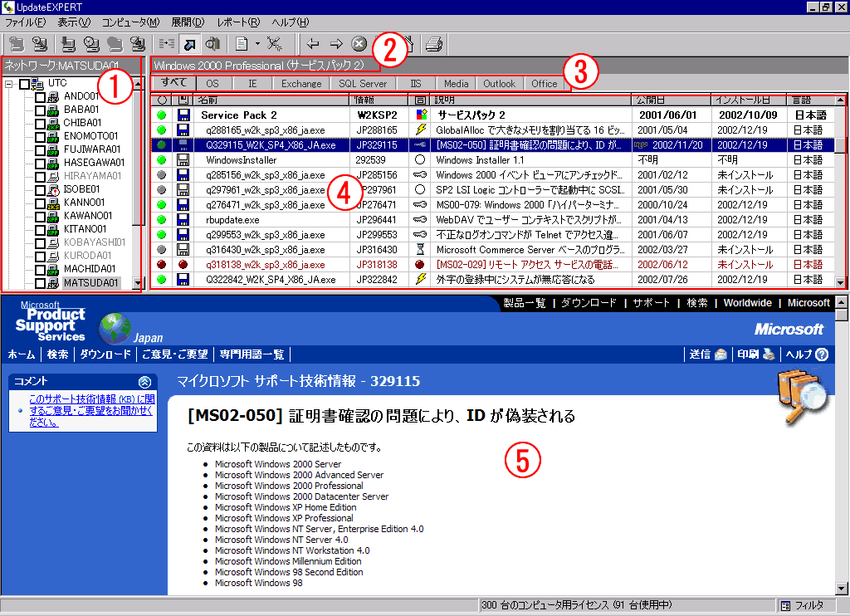Viewport: 850px width, 616px height.
Task: Switch to the SQL Server tab
Action: 363,84
